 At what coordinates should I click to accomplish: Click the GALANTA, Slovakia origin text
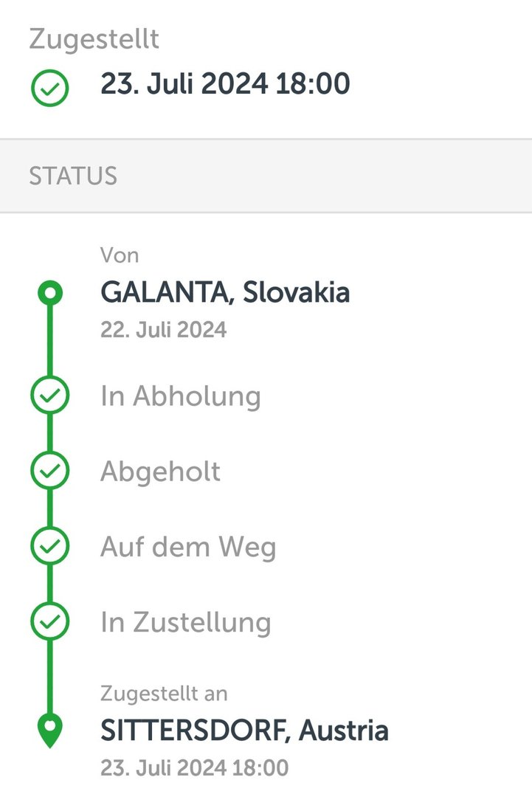225,293
